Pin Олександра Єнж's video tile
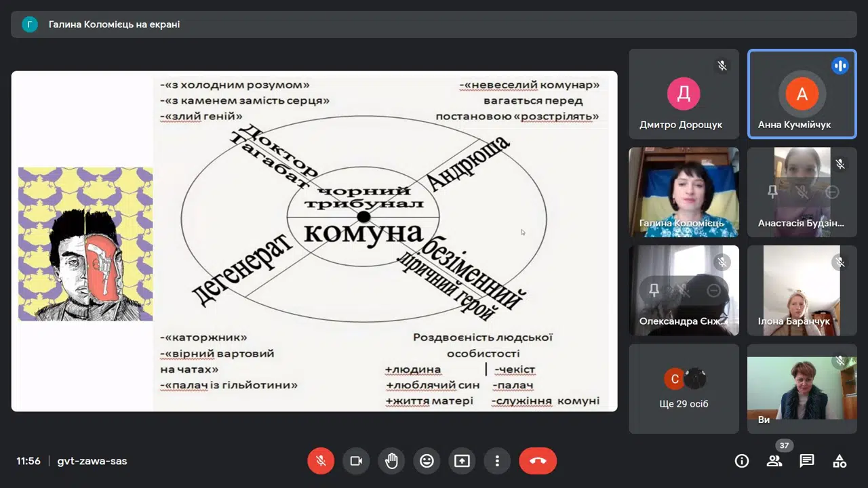 [654, 291]
